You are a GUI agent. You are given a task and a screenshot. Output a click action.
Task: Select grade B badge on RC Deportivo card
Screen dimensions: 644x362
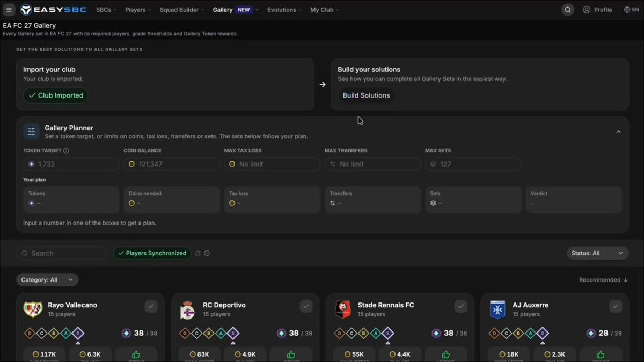pos(208,334)
